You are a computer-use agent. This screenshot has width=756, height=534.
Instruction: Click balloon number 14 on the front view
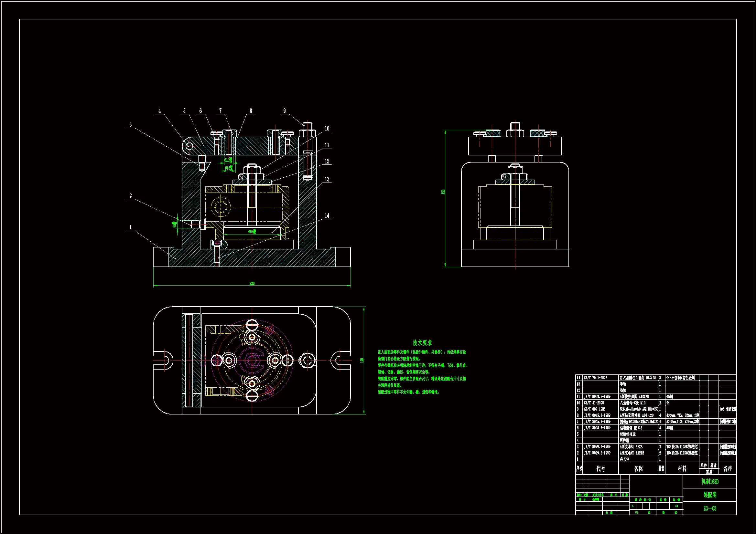(x=327, y=216)
